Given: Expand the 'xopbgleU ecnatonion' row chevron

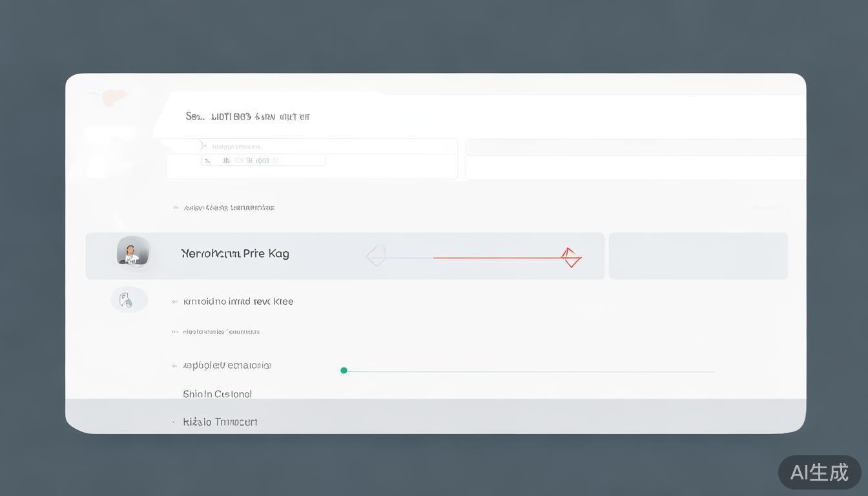Looking at the screenshot, I should pyautogui.click(x=174, y=366).
